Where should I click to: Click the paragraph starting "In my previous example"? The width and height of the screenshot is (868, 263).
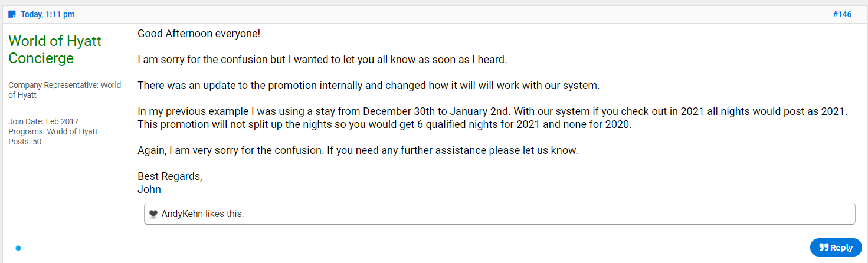tap(493, 118)
